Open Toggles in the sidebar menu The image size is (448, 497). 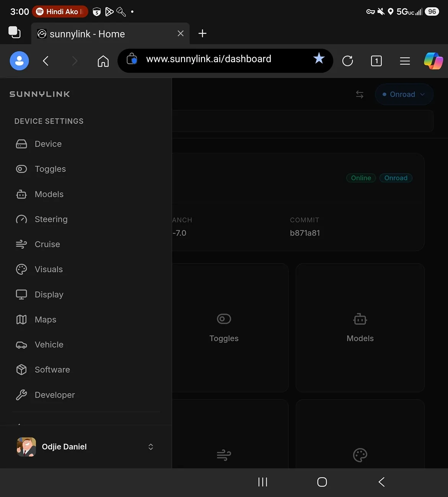click(86, 169)
